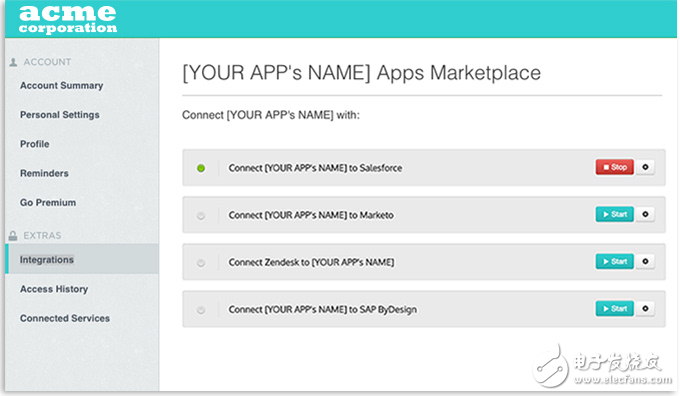
Task: Open settings gear for Marketo connection
Action: pos(645,214)
